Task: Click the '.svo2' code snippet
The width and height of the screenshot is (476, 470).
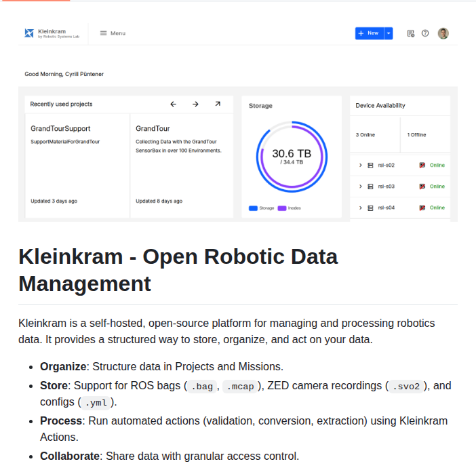Action: (x=406, y=387)
